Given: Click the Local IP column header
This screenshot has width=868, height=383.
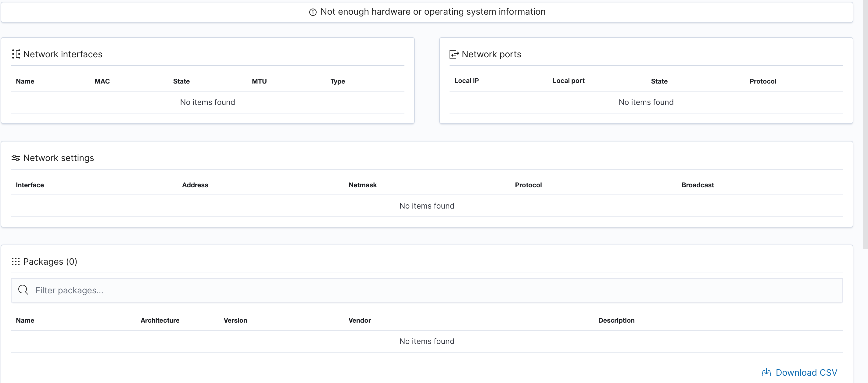Looking at the screenshot, I should (466, 81).
